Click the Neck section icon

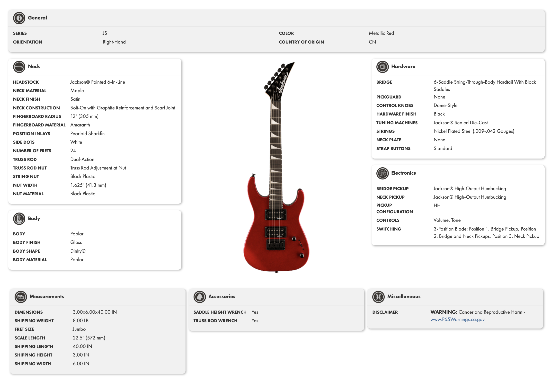tap(19, 67)
